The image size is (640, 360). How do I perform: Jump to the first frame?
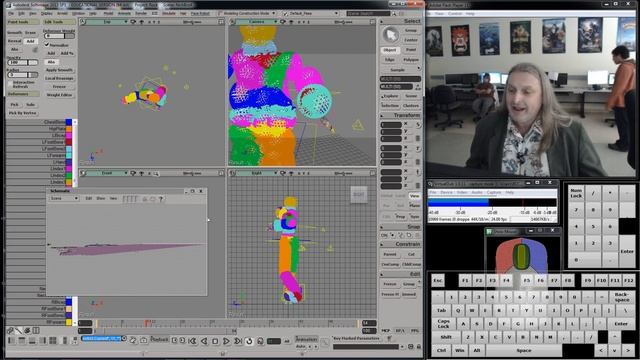[192, 341]
